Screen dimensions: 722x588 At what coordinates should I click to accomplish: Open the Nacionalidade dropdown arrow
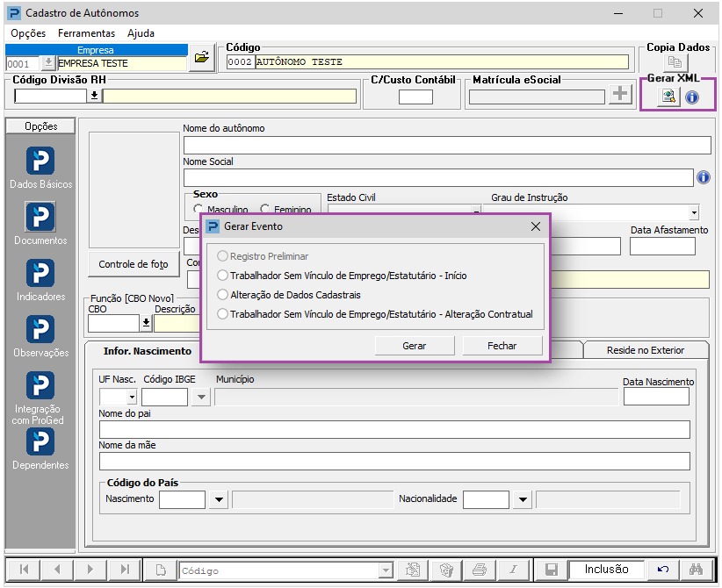523,499
